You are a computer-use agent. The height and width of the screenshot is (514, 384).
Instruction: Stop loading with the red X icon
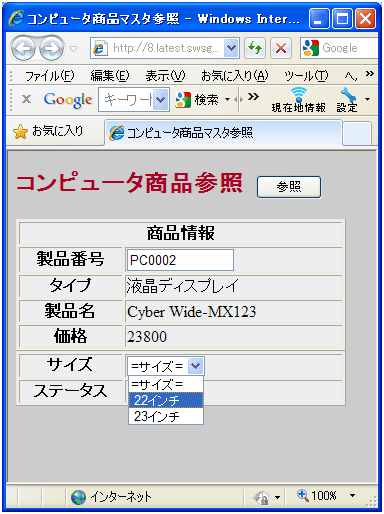tap(281, 48)
